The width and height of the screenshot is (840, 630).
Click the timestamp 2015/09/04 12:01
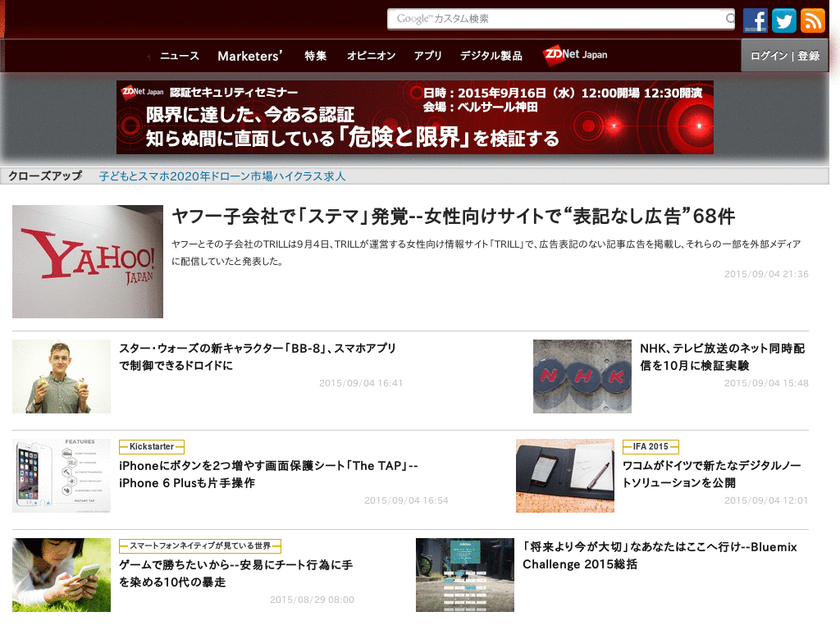(x=767, y=501)
